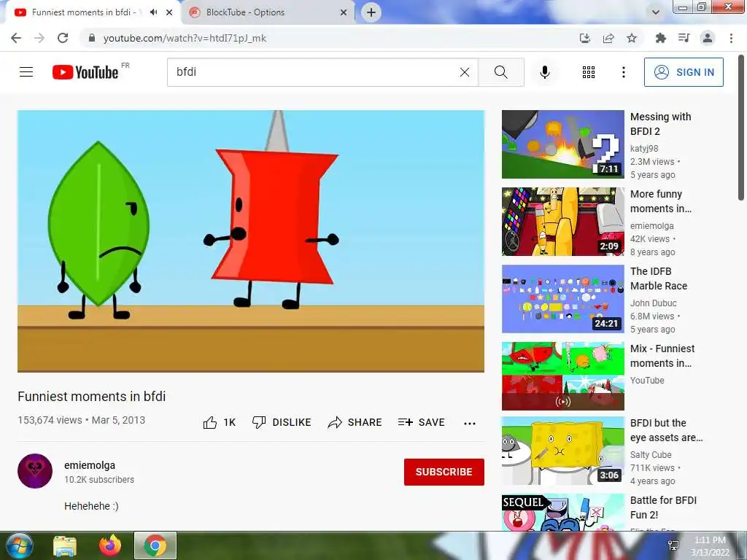747x560 pixels.
Task: Open Salty Cube channel name
Action: (651, 455)
